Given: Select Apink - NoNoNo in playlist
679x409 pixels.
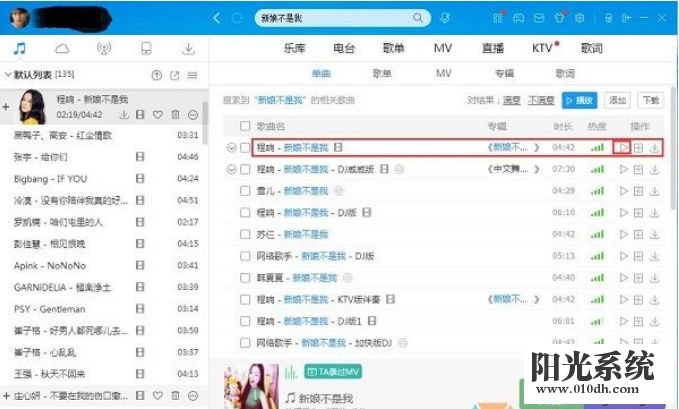Looking at the screenshot, I should coord(50,266).
